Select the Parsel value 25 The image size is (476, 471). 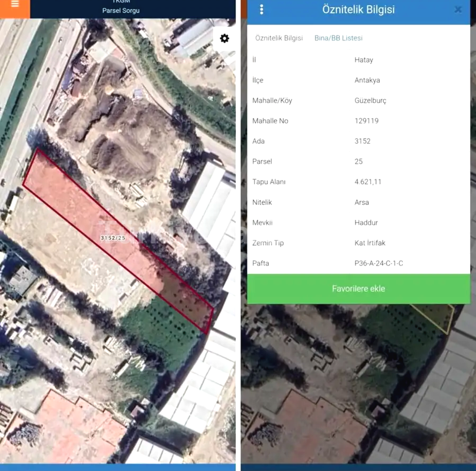(x=358, y=161)
